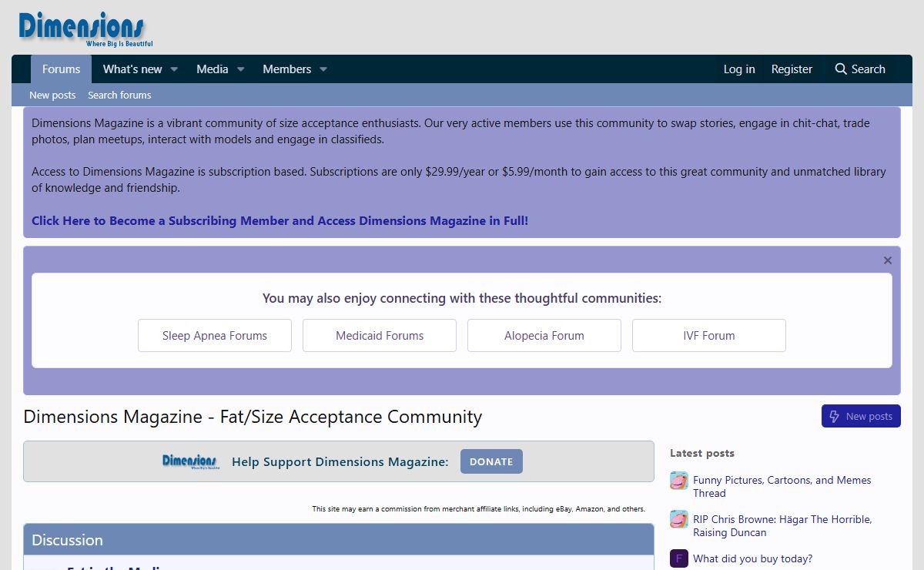Click the DONATE button
924x570 pixels.
(x=491, y=461)
